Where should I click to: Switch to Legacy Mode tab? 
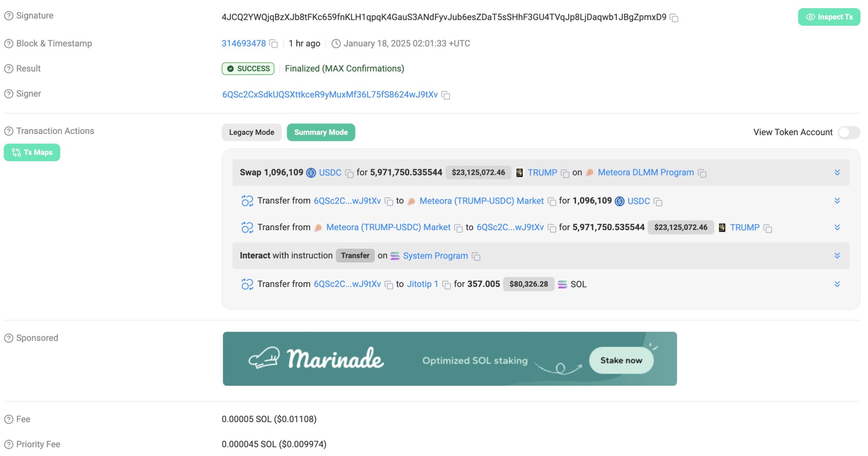coord(252,132)
